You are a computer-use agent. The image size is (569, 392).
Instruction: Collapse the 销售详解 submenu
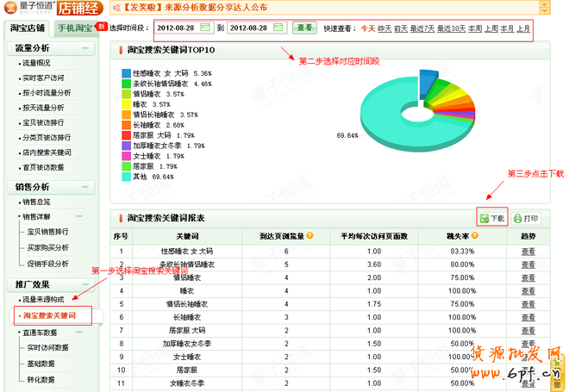pyautogui.click(x=79, y=216)
